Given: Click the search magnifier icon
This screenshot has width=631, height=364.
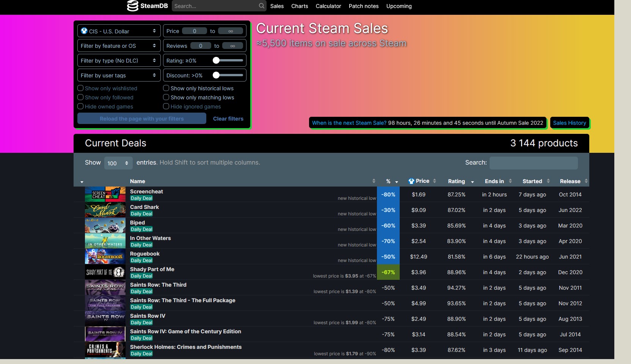Looking at the screenshot, I should (x=262, y=6).
